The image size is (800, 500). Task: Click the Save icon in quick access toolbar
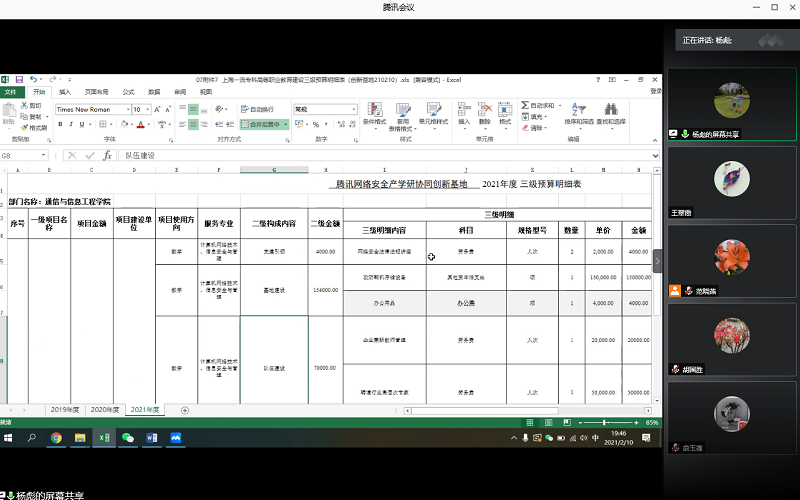(19, 79)
